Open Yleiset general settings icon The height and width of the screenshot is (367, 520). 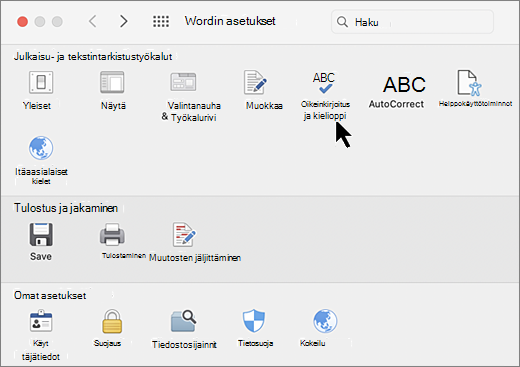pos(41,82)
